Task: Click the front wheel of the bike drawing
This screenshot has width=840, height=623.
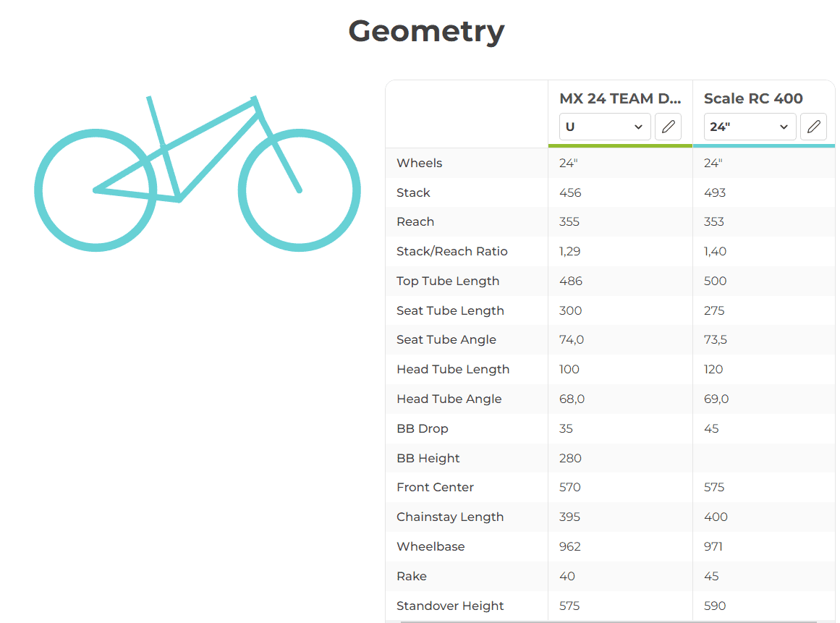Action: pyautogui.click(x=299, y=190)
